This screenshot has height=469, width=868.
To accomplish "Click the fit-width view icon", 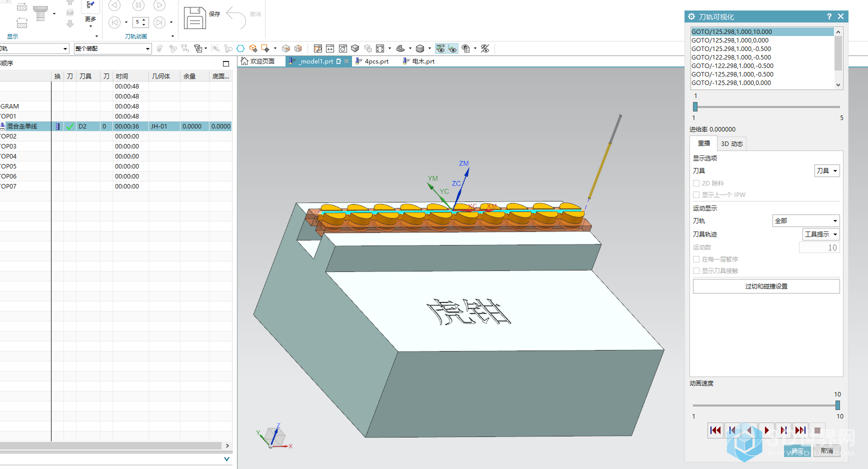I will tap(330, 48).
